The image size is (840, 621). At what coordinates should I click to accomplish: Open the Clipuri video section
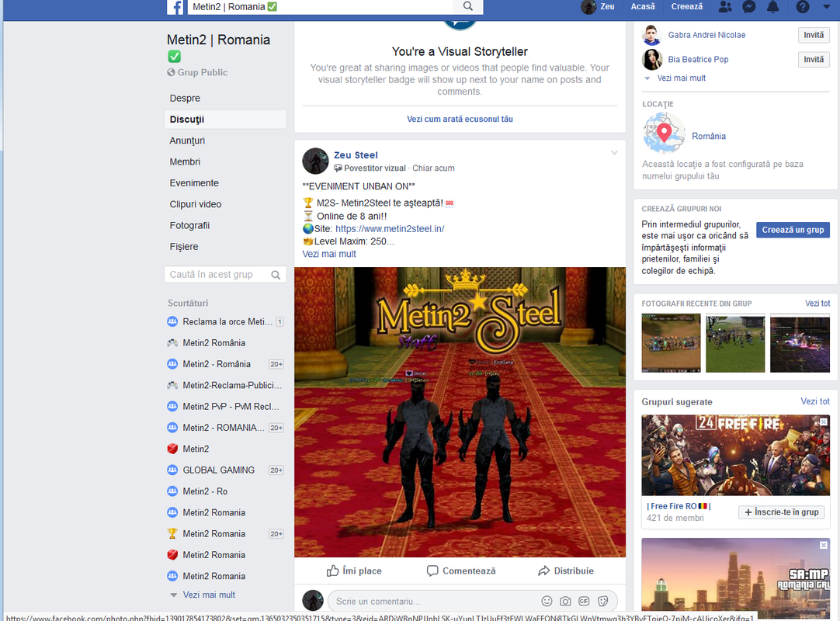click(x=196, y=204)
